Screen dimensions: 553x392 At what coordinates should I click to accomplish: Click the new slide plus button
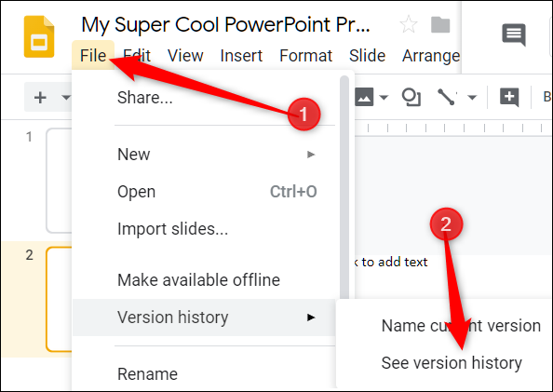pyautogui.click(x=40, y=97)
